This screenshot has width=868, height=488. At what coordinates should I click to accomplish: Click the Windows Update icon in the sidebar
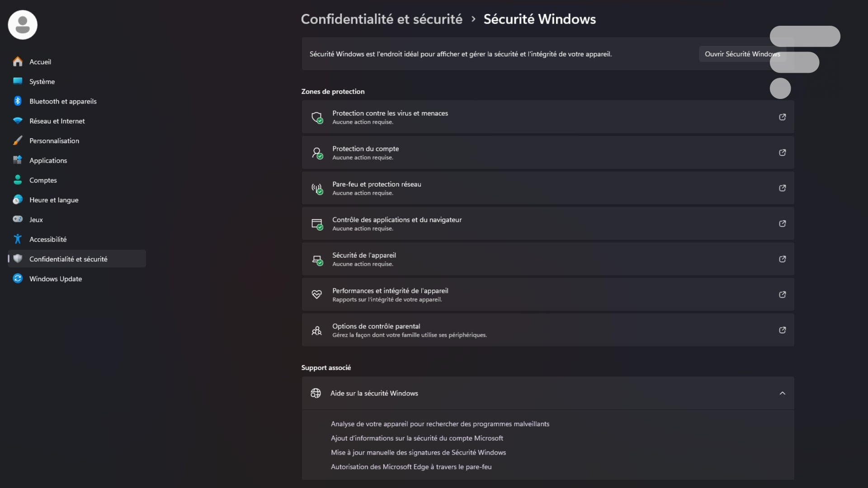pos(17,278)
